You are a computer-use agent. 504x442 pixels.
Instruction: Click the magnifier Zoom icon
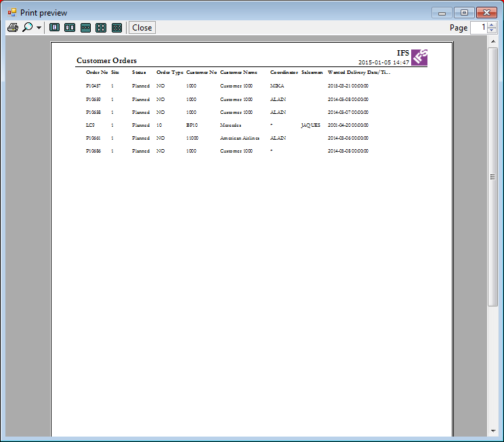(x=27, y=28)
